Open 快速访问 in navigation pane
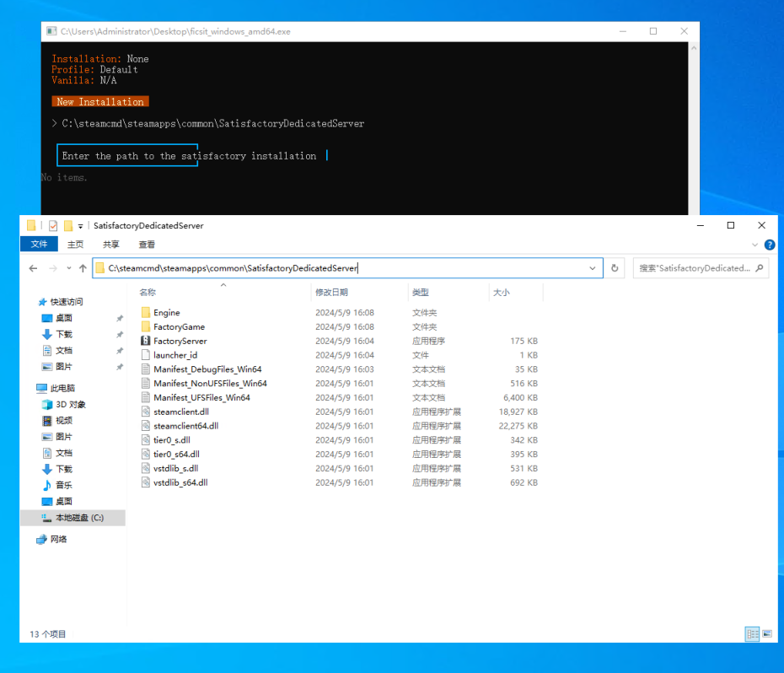 pyautogui.click(x=66, y=302)
